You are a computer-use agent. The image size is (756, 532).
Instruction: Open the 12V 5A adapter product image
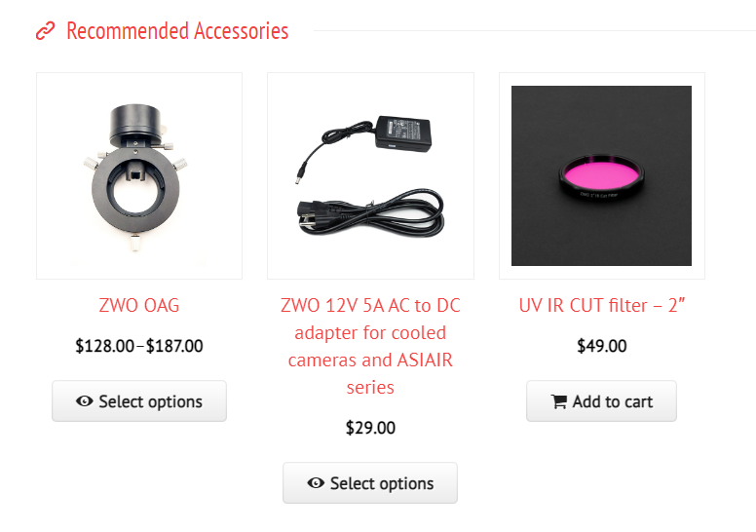click(x=370, y=175)
